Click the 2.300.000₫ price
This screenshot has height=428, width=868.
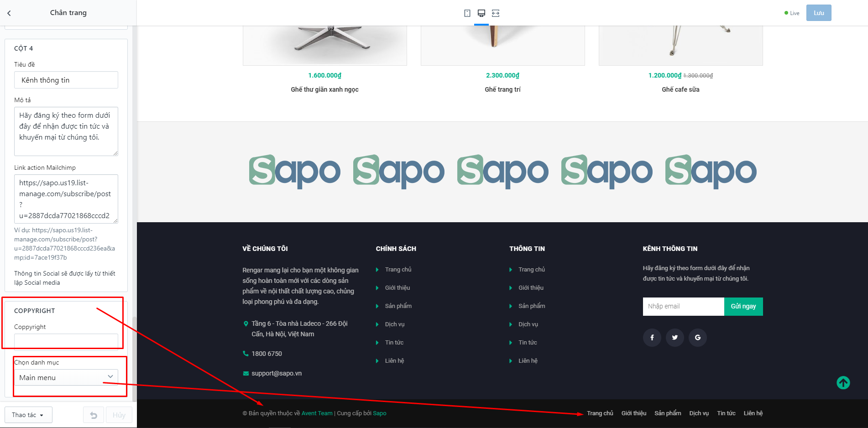tap(502, 75)
